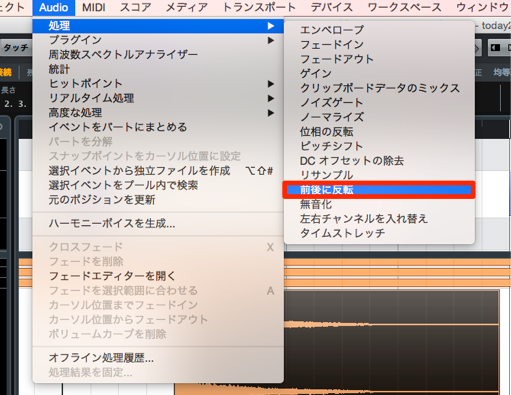This screenshot has width=511, height=395.
Task: Open the デバイス menu
Action: [x=332, y=7]
